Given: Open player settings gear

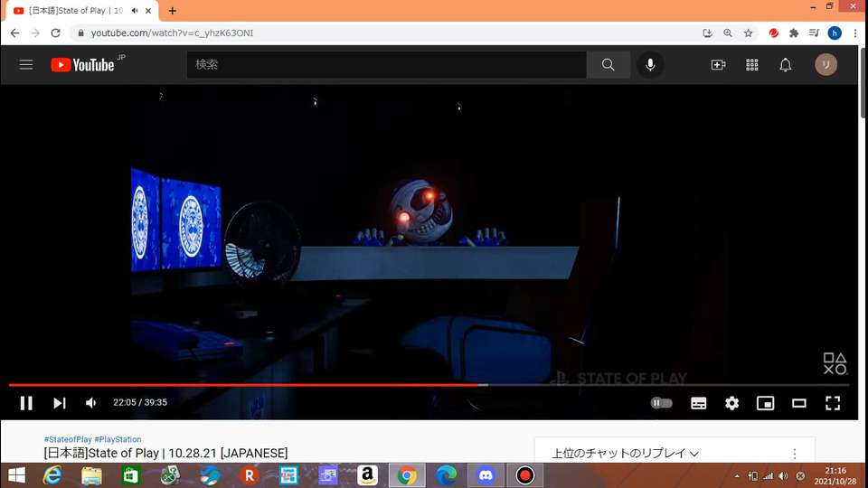Looking at the screenshot, I should click(731, 403).
